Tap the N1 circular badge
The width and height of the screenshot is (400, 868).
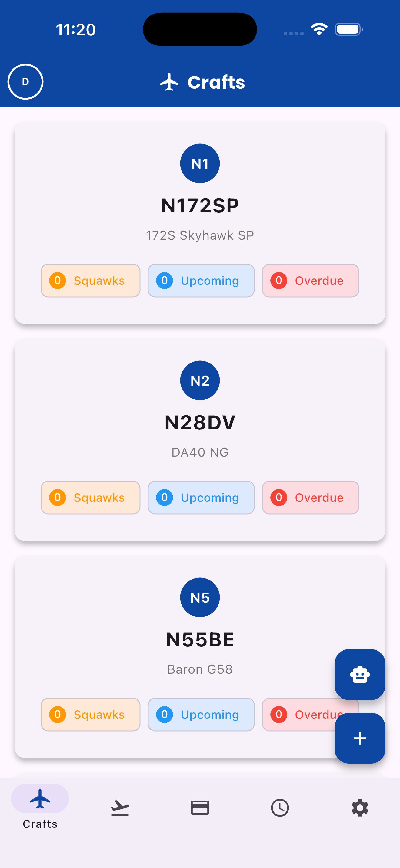[200, 163]
